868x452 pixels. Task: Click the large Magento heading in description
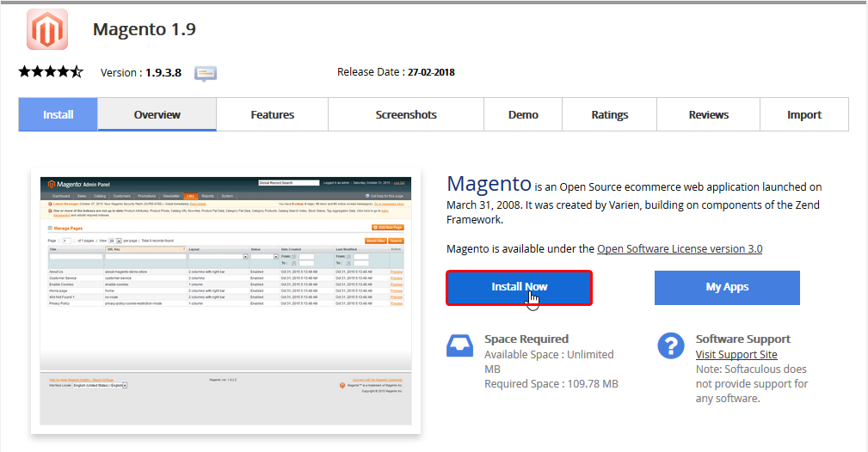tap(489, 184)
